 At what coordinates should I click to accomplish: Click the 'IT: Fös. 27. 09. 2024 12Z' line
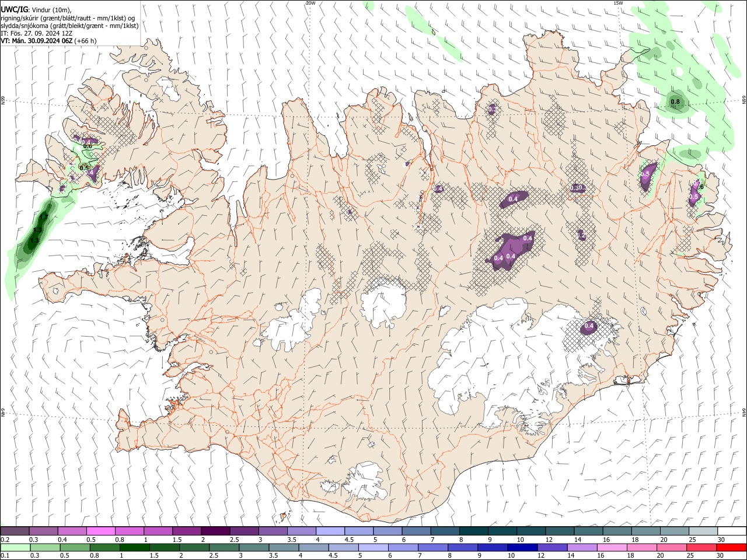[36, 33]
